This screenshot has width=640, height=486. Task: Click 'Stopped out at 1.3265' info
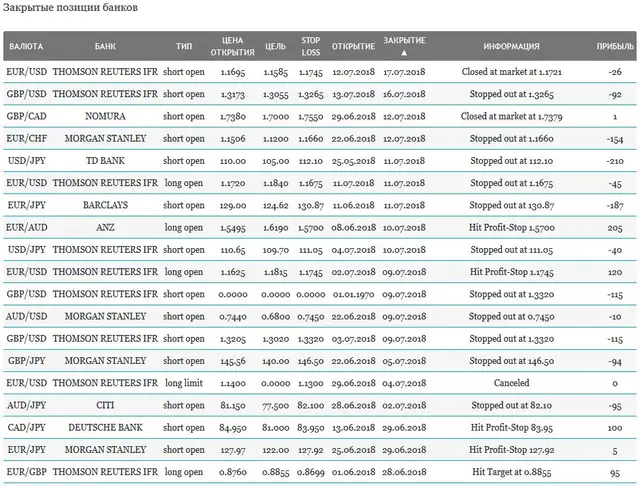[x=512, y=94]
